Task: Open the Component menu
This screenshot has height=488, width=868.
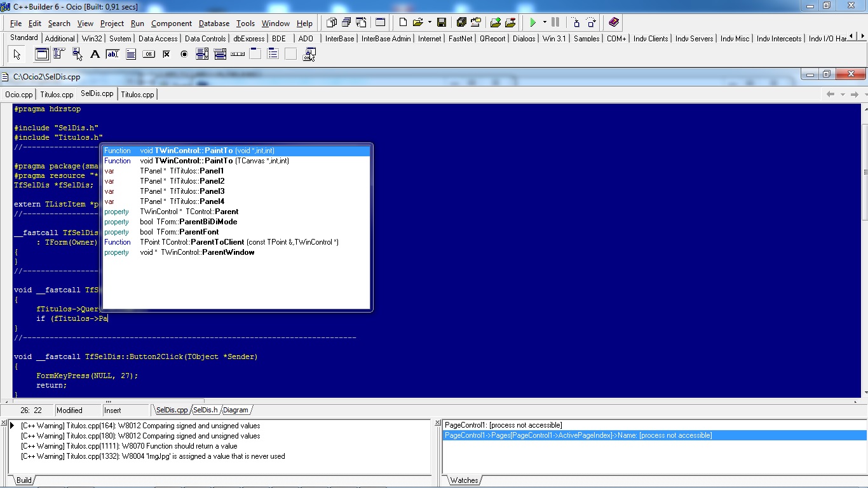Action: pos(172,24)
